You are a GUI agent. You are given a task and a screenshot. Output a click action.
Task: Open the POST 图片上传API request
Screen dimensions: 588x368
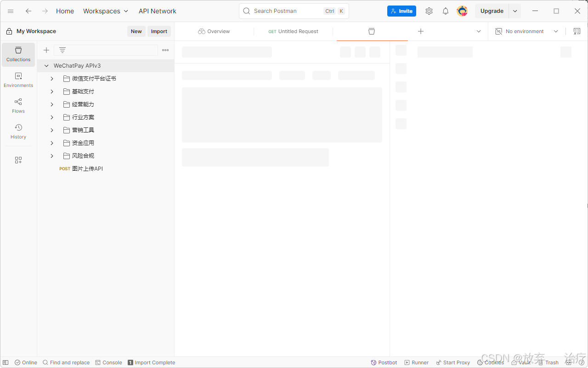(106, 169)
